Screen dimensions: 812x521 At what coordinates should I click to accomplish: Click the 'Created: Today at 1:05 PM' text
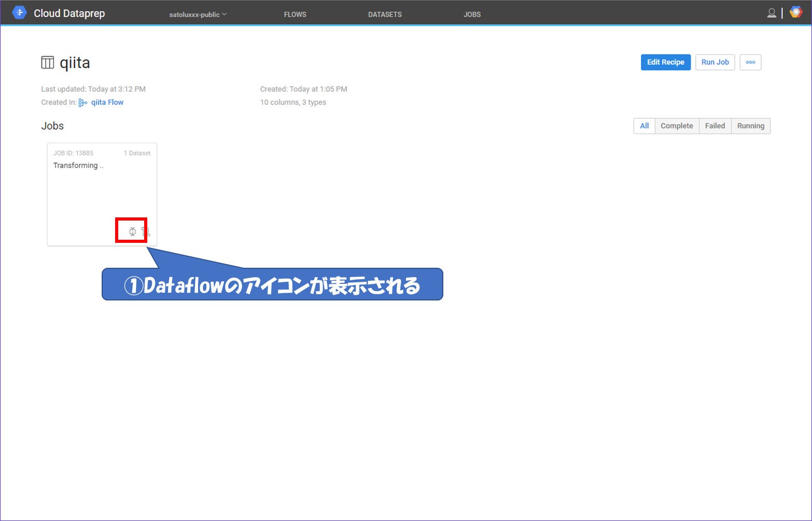[304, 89]
